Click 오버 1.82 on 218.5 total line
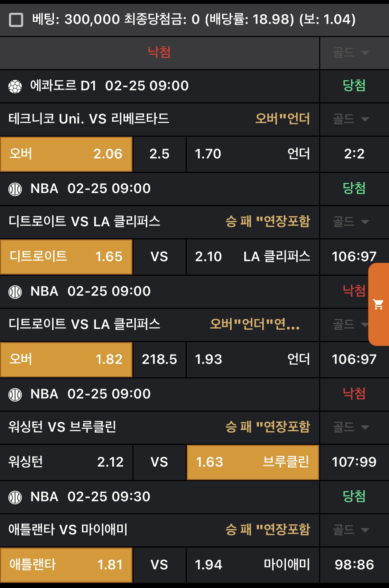 pyautogui.click(x=66, y=359)
